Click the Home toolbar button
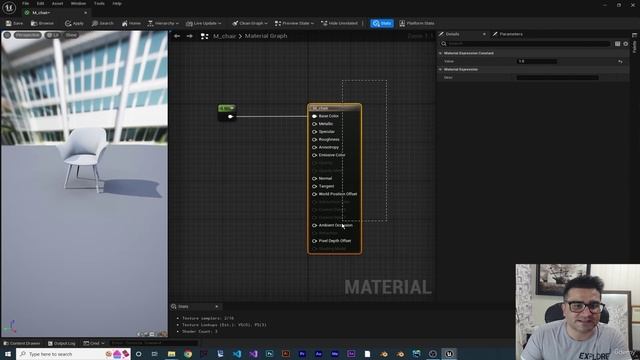Screen dimensions: 640x360 131,23
